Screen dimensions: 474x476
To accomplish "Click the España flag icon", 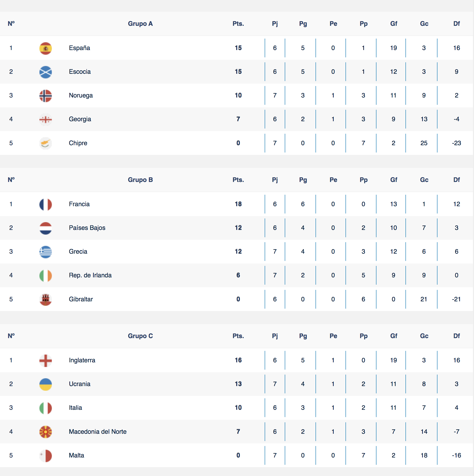I will pos(45,48).
